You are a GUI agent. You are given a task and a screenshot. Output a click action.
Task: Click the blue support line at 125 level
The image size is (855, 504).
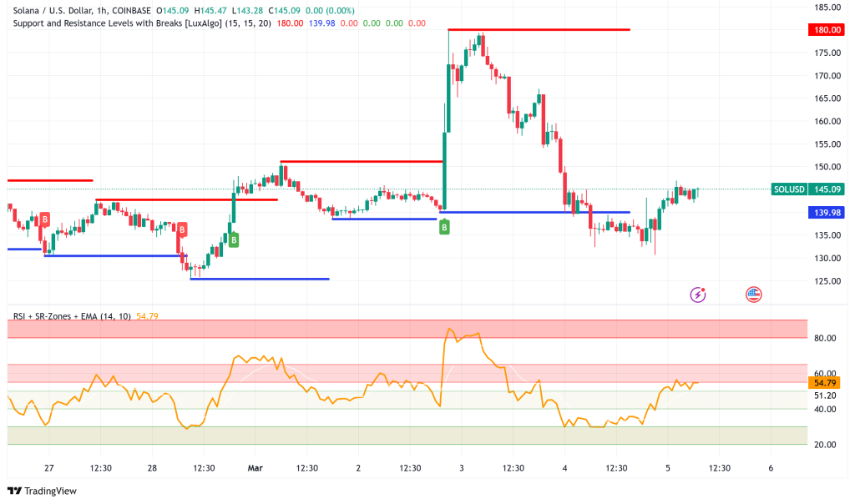pyautogui.click(x=260, y=279)
